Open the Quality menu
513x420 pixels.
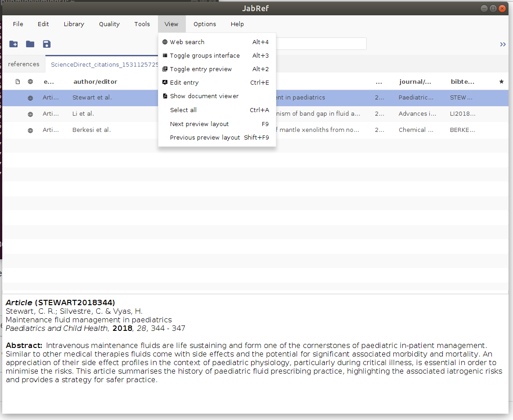point(109,24)
